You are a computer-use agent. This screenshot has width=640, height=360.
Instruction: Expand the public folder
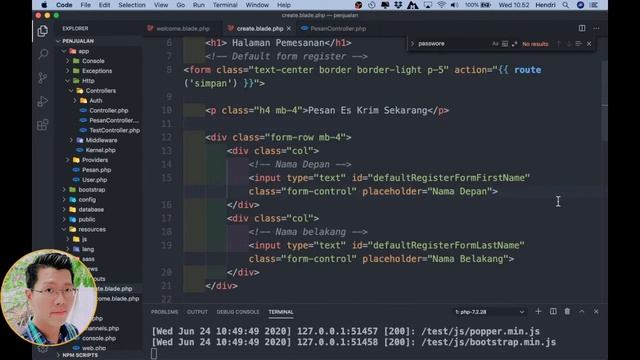tap(87, 219)
